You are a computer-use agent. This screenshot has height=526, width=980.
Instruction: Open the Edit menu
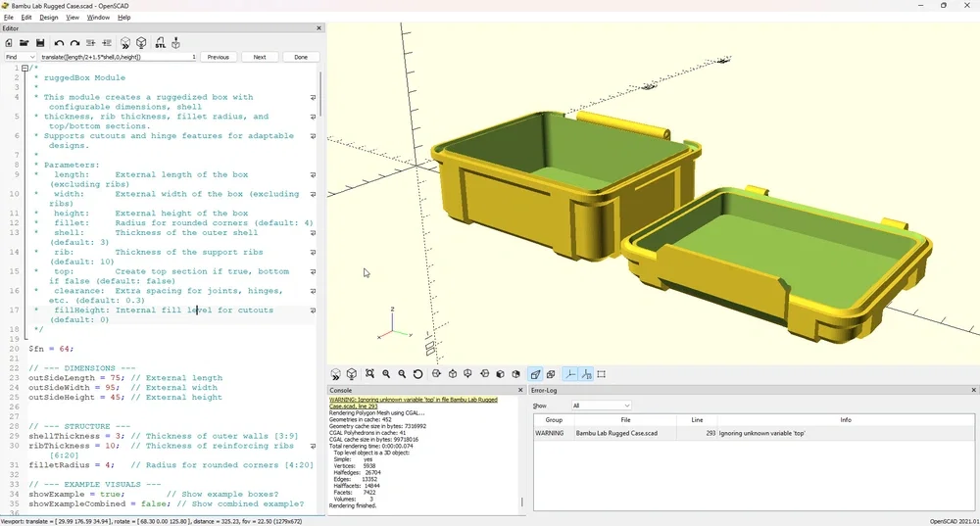pos(26,18)
